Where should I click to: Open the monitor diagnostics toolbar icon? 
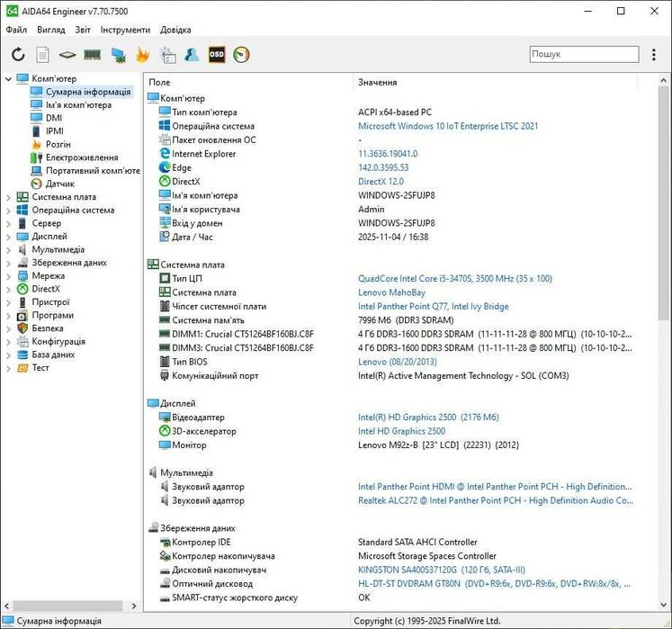click(x=118, y=55)
